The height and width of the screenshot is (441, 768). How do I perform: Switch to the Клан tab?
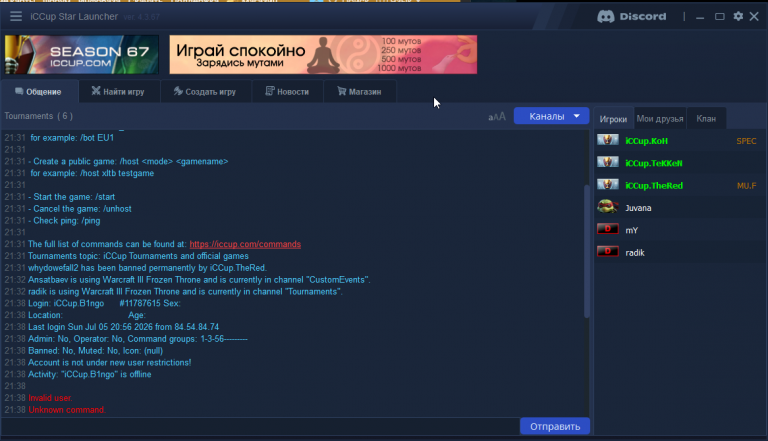706,119
